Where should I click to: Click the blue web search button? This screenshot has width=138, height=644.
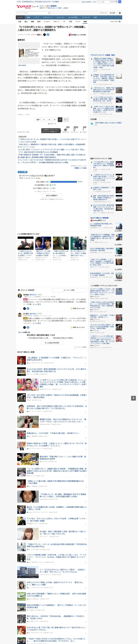click(120, 2)
